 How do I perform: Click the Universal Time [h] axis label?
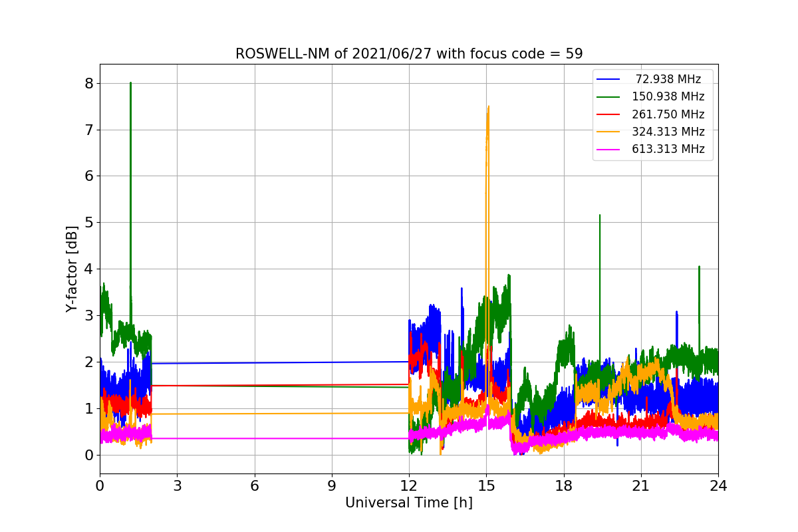click(409, 503)
